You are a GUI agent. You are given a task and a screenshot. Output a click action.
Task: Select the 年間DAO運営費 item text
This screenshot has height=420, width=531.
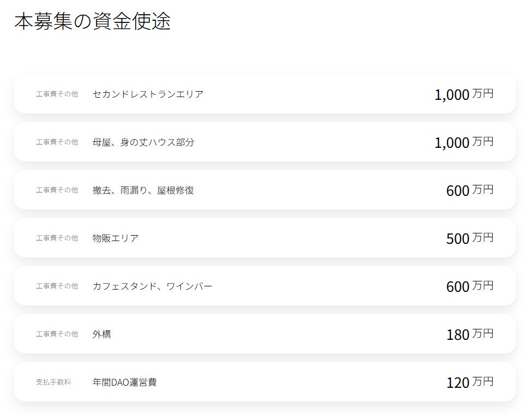(124, 382)
